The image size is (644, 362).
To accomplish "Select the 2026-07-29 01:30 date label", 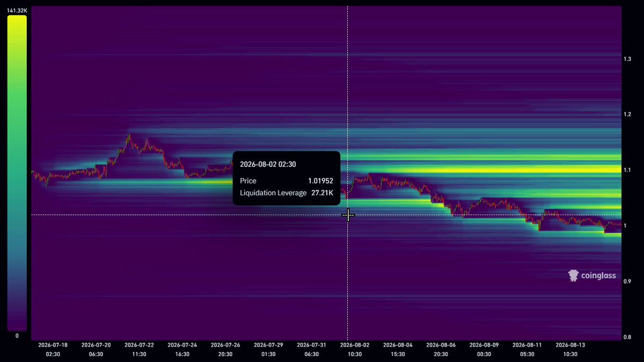I will (x=268, y=349).
